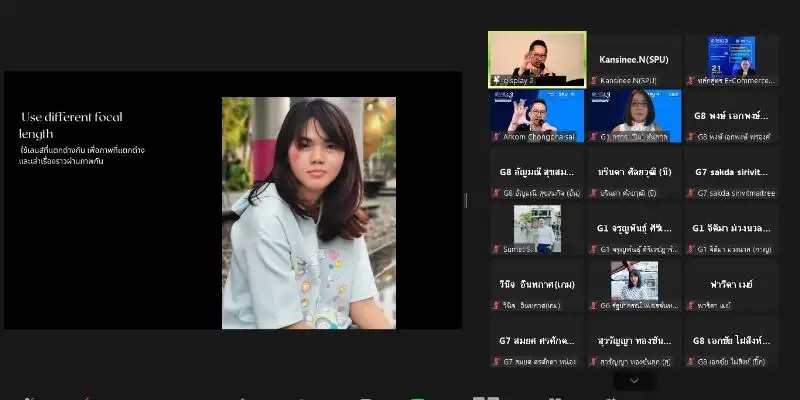
Task: Click the pin icon on display 2 tile
Action: pos(494,79)
